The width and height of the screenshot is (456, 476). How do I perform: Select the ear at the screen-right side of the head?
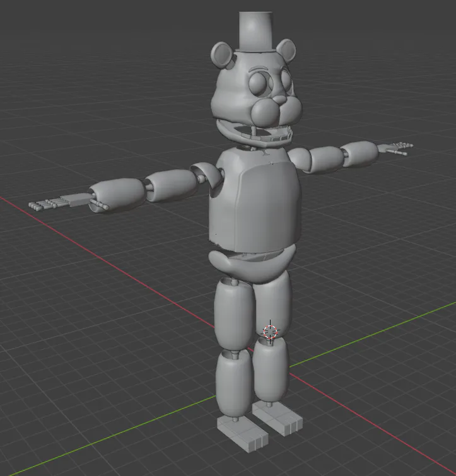pyautogui.click(x=286, y=50)
